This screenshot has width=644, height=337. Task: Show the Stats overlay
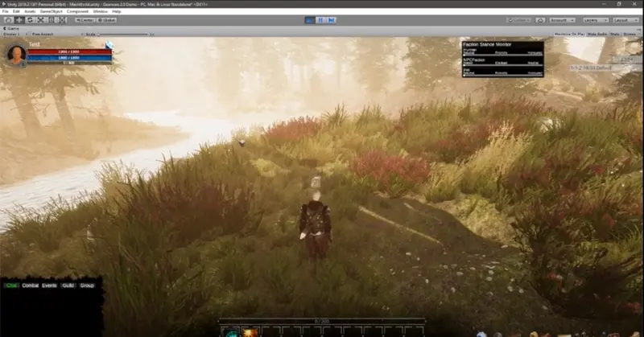(615, 34)
